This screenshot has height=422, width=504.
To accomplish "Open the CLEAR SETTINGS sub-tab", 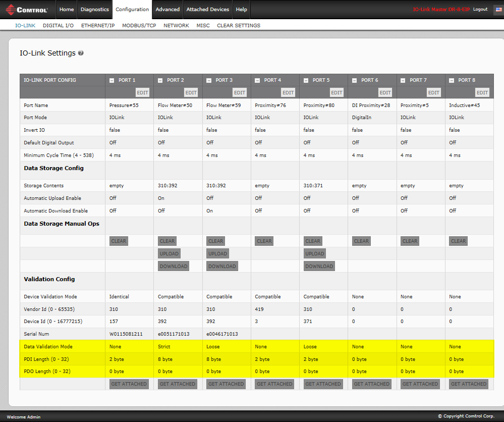I will click(x=239, y=25).
